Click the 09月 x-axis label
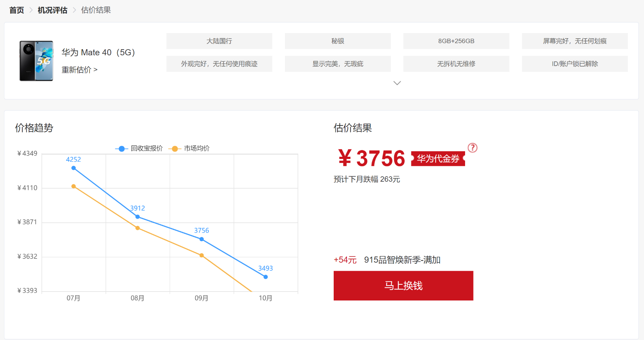 [202, 298]
